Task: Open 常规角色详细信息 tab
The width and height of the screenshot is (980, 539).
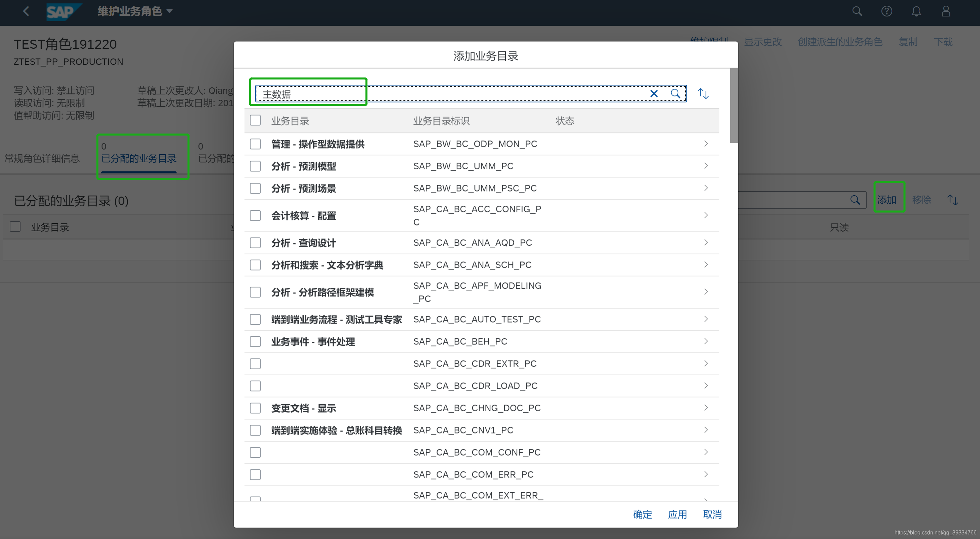Action: [x=42, y=158]
